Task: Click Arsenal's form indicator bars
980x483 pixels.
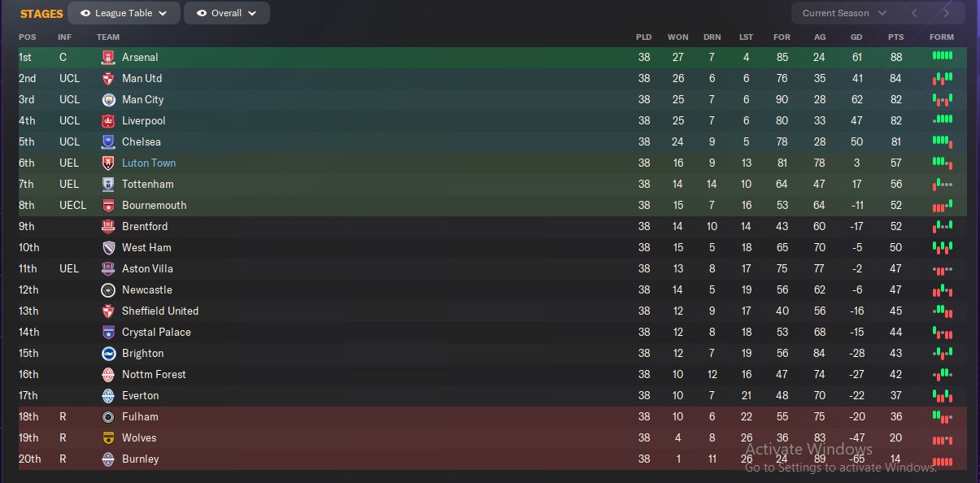Action: [942, 56]
